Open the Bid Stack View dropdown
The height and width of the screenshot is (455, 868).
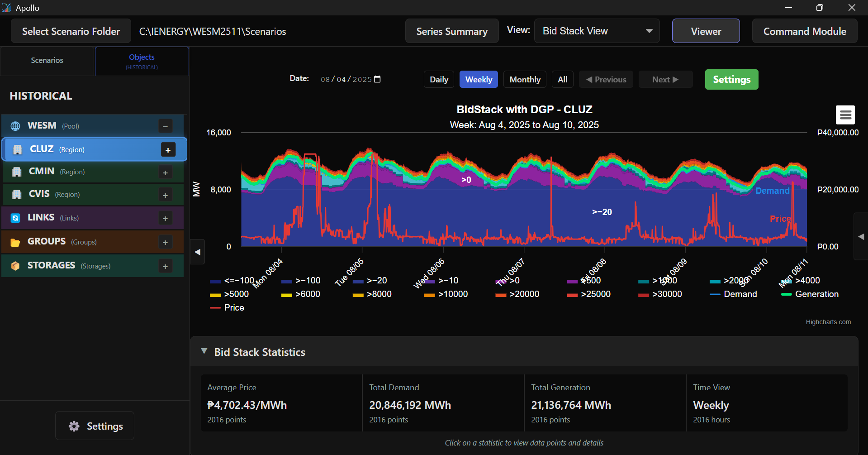coord(597,31)
